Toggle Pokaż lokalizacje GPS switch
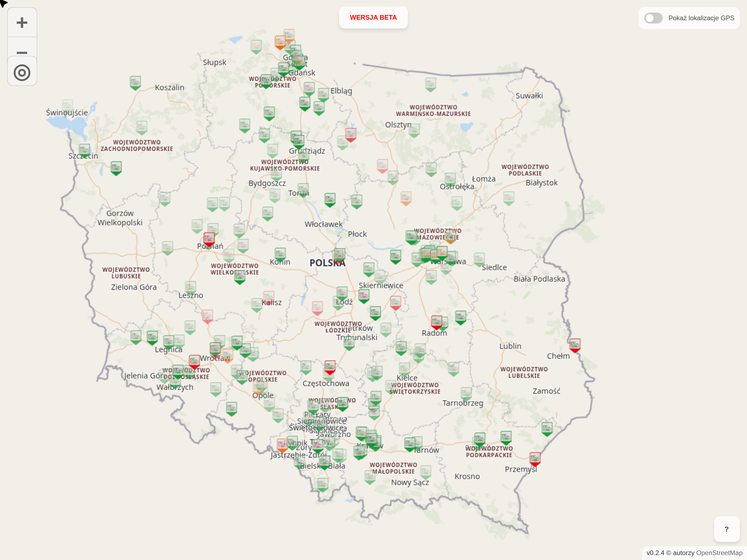Image resolution: width=747 pixels, height=560 pixels. tap(653, 18)
